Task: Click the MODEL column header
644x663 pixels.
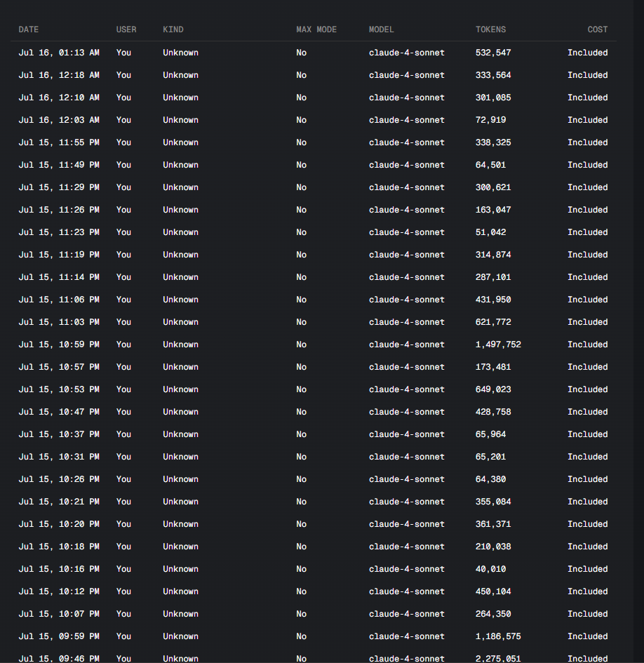Action: 382,29
